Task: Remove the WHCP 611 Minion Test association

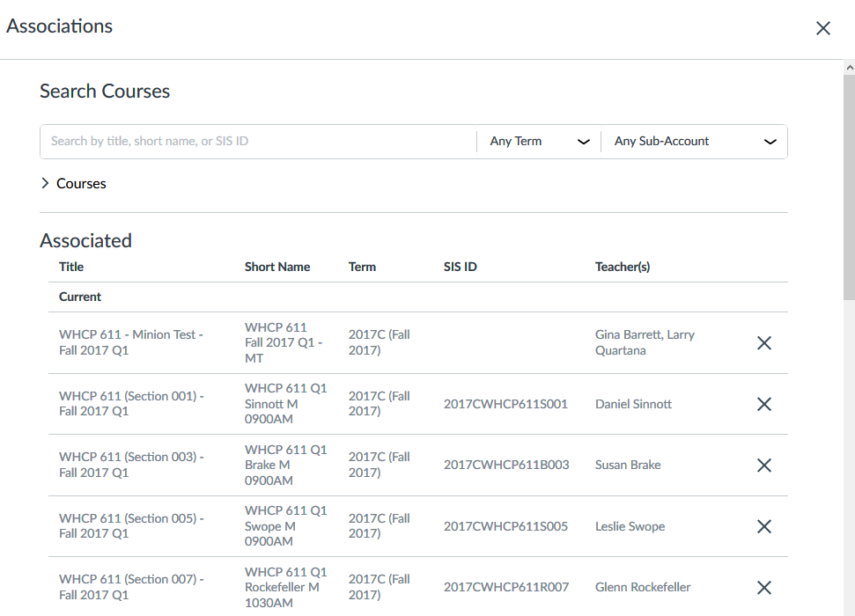Action: tap(763, 342)
